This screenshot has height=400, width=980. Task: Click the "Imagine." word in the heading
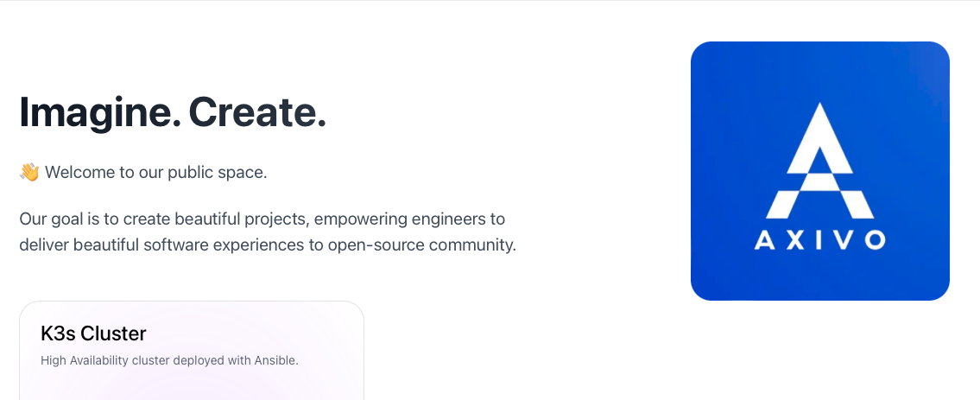pos(100,112)
